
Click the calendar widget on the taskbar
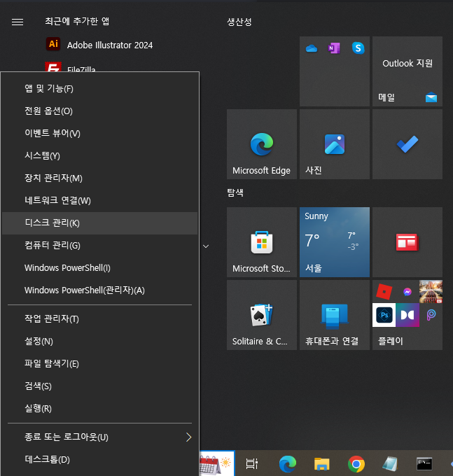(x=217, y=463)
